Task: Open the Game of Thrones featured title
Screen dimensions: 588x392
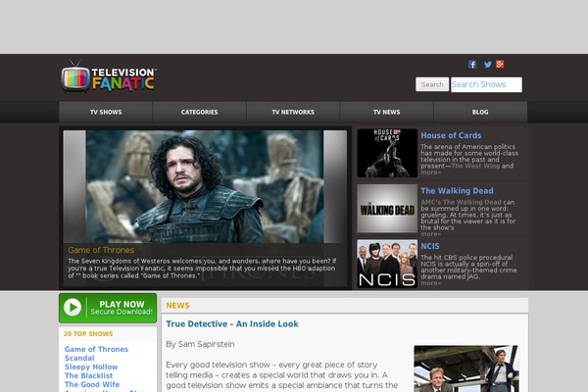Action: point(101,250)
